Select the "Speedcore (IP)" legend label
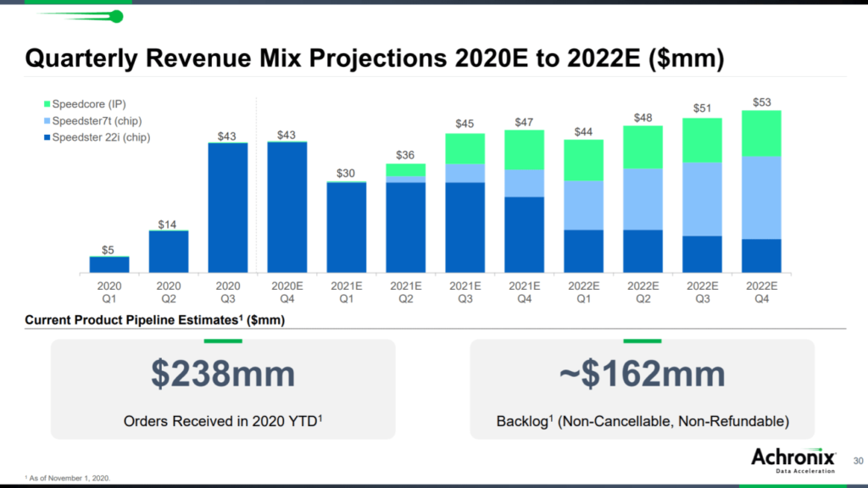The width and height of the screenshot is (868, 488). tap(89, 104)
